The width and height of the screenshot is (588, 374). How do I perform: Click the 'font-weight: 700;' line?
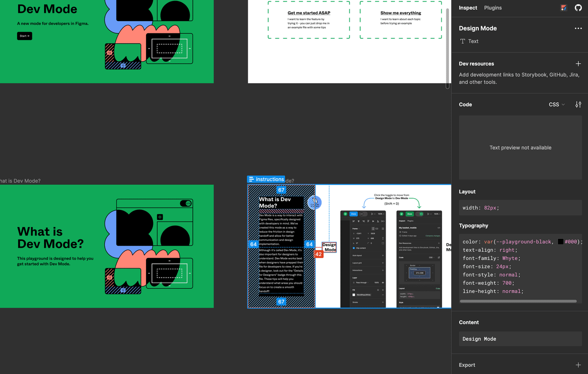(x=488, y=283)
